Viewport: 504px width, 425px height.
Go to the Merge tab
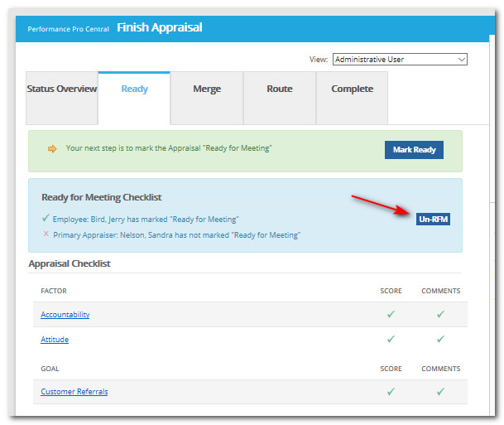[x=207, y=89]
